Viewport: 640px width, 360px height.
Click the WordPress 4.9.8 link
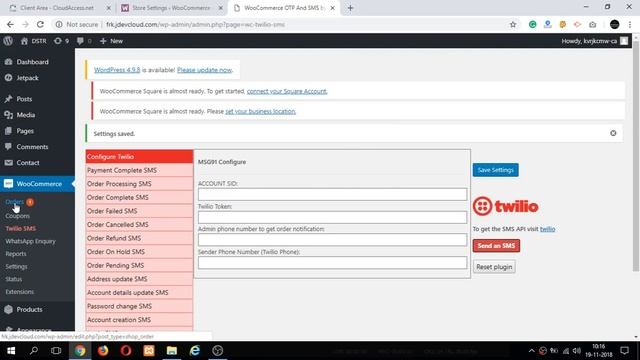117,70
